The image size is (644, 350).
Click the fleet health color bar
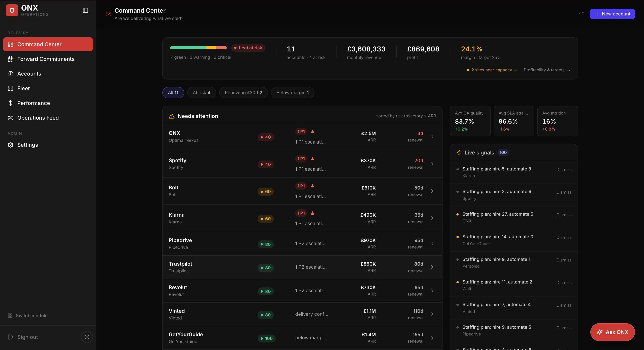[198, 48]
